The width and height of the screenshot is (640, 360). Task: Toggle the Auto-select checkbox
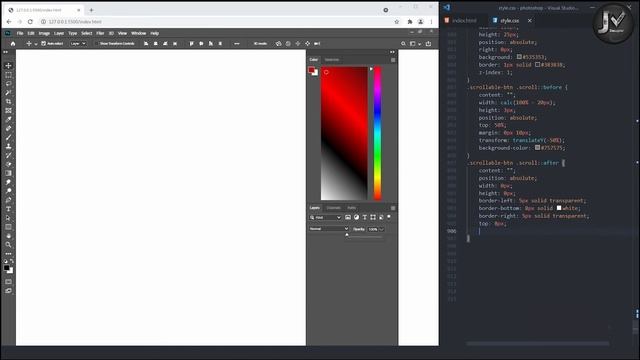click(43, 43)
